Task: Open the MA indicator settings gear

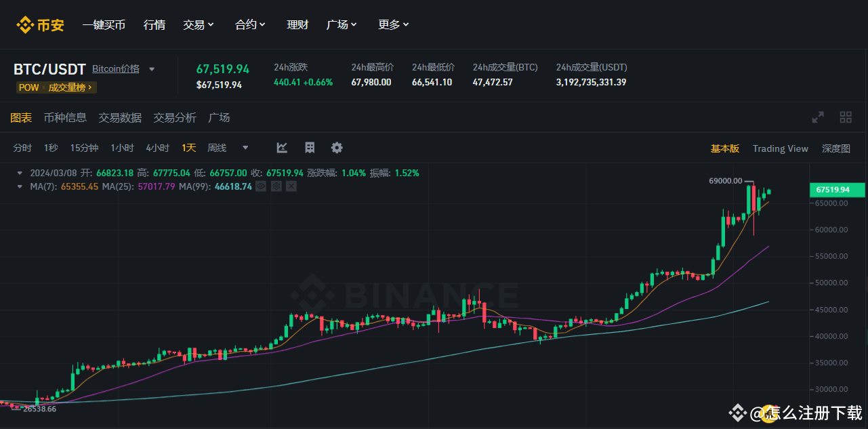Action: 276,186
